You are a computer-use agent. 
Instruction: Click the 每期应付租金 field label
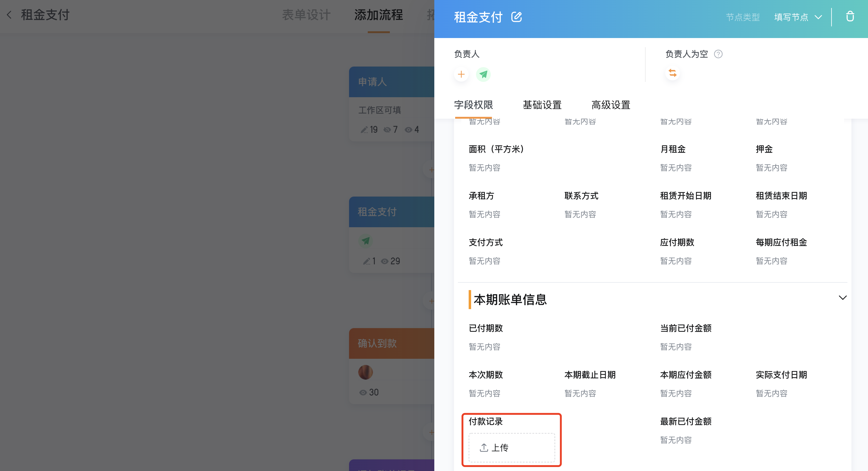coord(782,242)
